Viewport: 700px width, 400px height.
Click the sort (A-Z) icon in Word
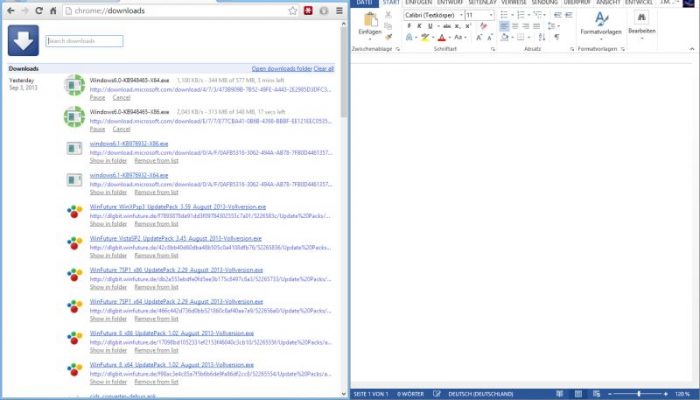542,38
